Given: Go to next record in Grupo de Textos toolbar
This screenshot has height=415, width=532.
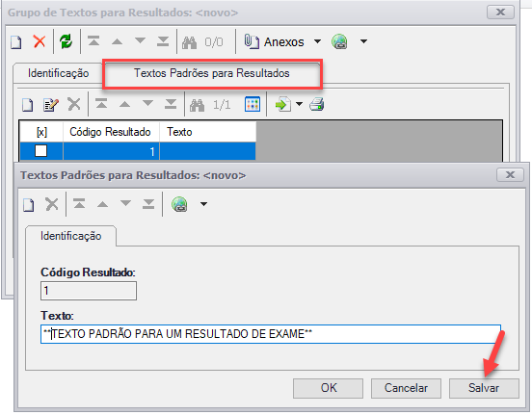Looking at the screenshot, I should coord(140,41).
